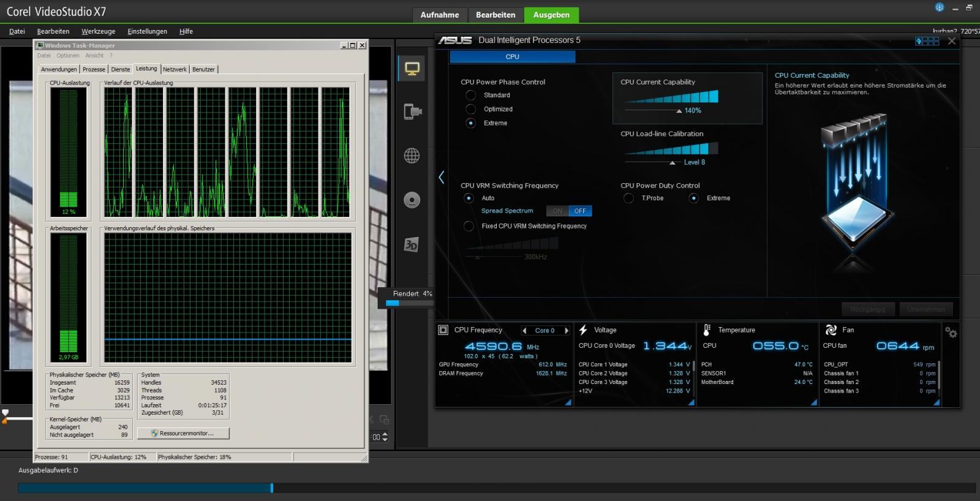This screenshot has height=501, width=980.
Task: Switch to Task Manager Netzwerk tab
Action: (x=175, y=69)
